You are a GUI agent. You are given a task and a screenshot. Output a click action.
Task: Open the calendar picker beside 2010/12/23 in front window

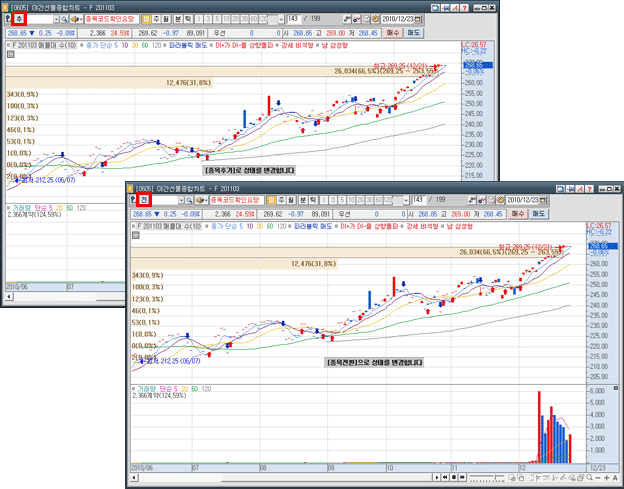(x=544, y=200)
